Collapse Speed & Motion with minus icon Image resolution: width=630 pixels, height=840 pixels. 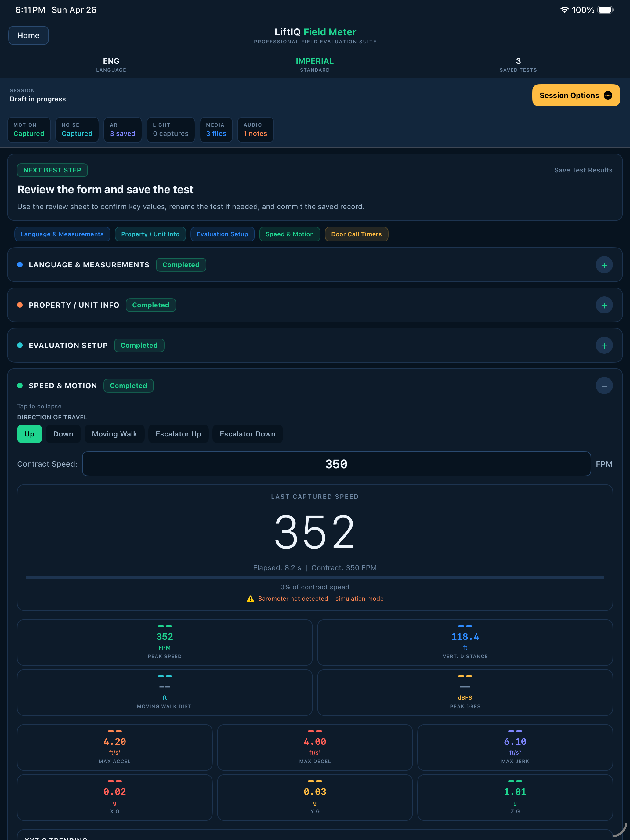(604, 386)
